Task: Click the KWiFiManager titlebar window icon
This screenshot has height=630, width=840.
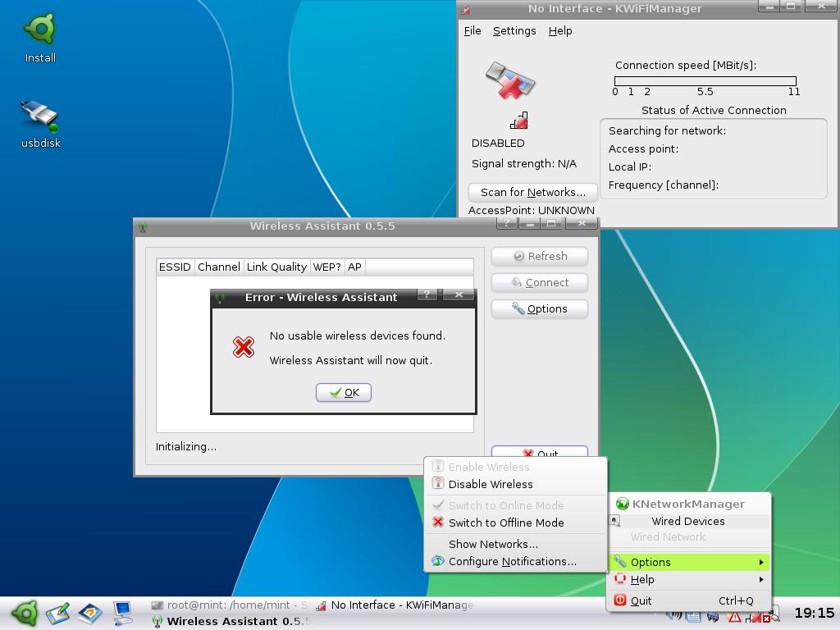Action: pyautogui.click(x=466, y=10)
